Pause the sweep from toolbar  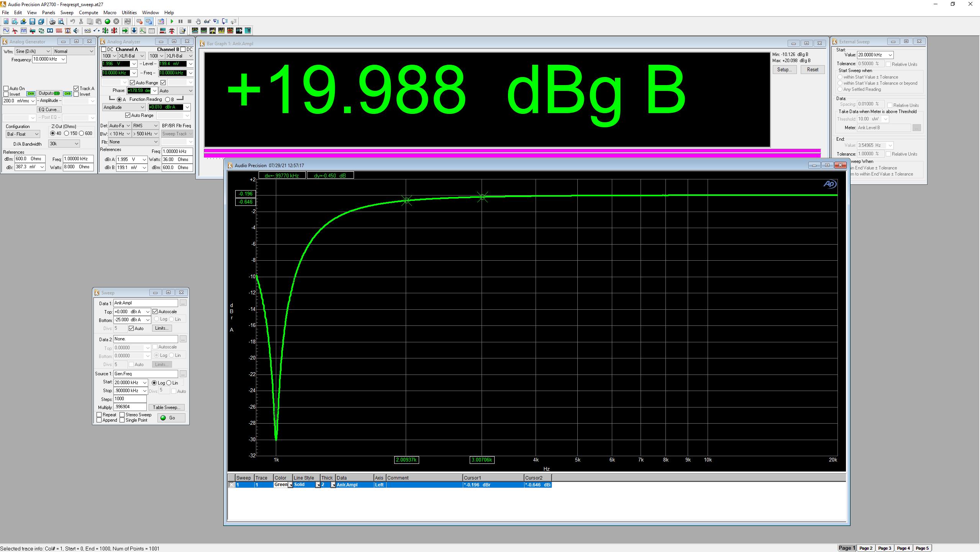pyautogui.click(x=180, y=21)
